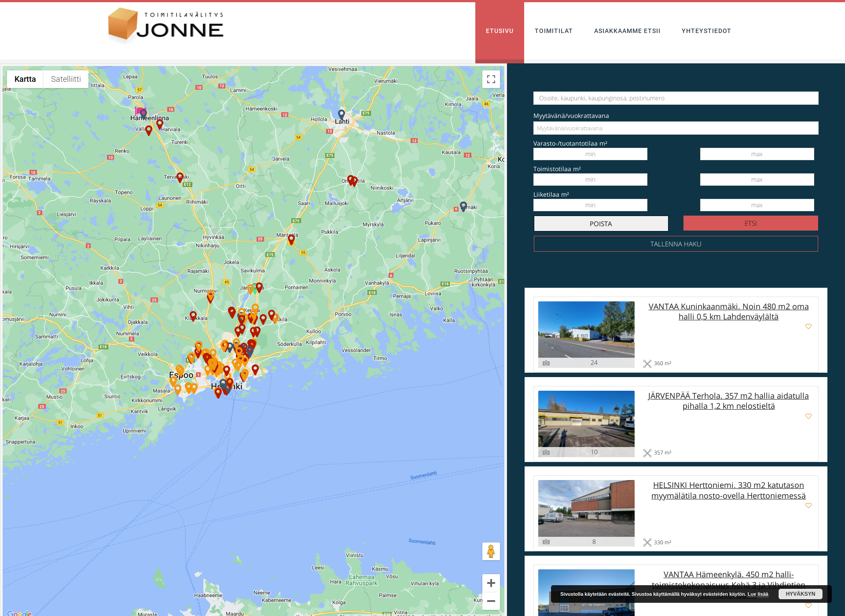The width and height of the screenshot is (845, 616).
Task: Open Järvenpää Terhola listing title
Action: (728, 401)
